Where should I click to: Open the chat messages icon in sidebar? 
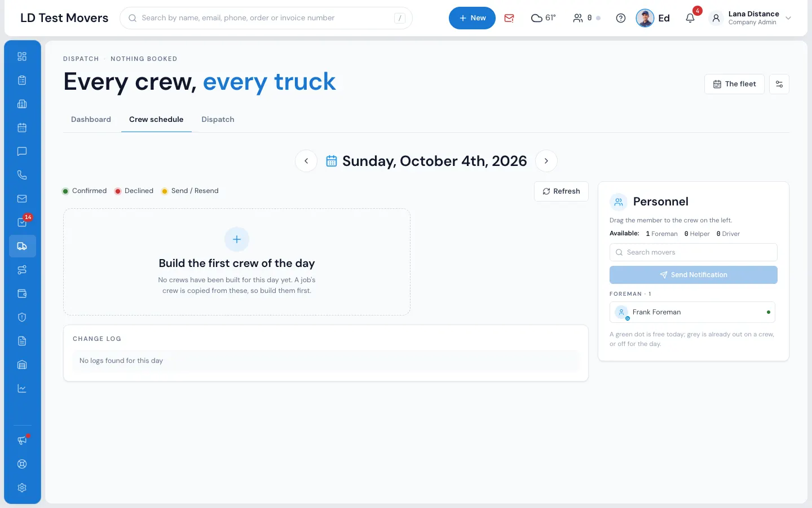[x=22, y=151]
